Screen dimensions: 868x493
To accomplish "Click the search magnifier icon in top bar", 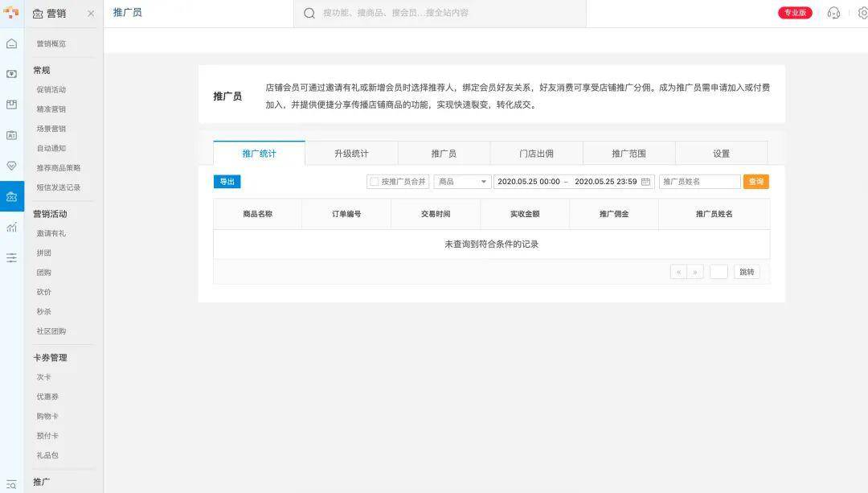I will tap(309, 13).
